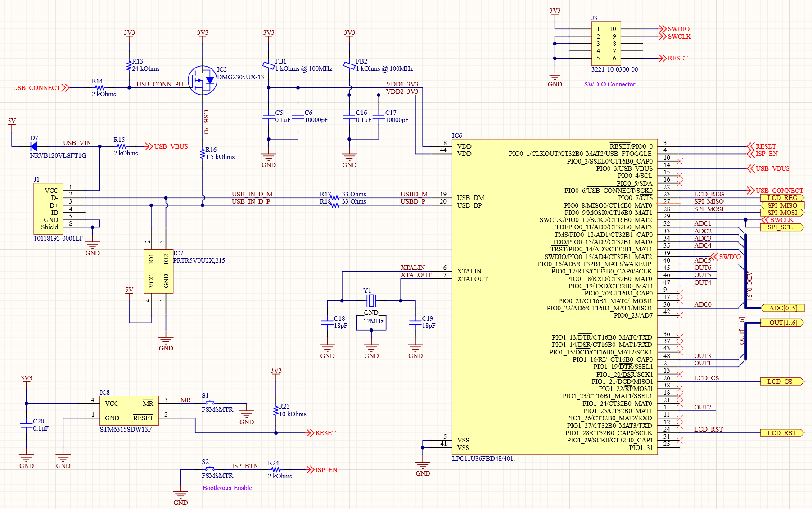Click the 5V power symbol above D7
The width and height of the screenshot is (812, 509).
(x=12, y=122)
